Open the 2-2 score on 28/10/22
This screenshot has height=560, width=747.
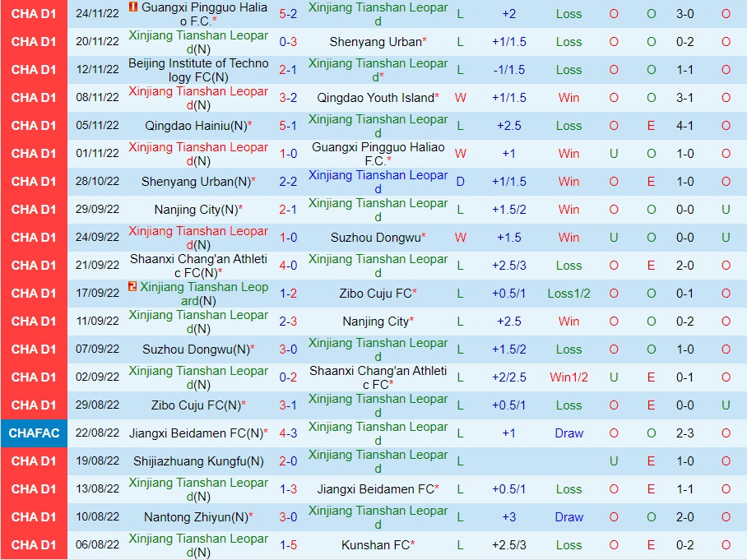[x=288, y=182]
